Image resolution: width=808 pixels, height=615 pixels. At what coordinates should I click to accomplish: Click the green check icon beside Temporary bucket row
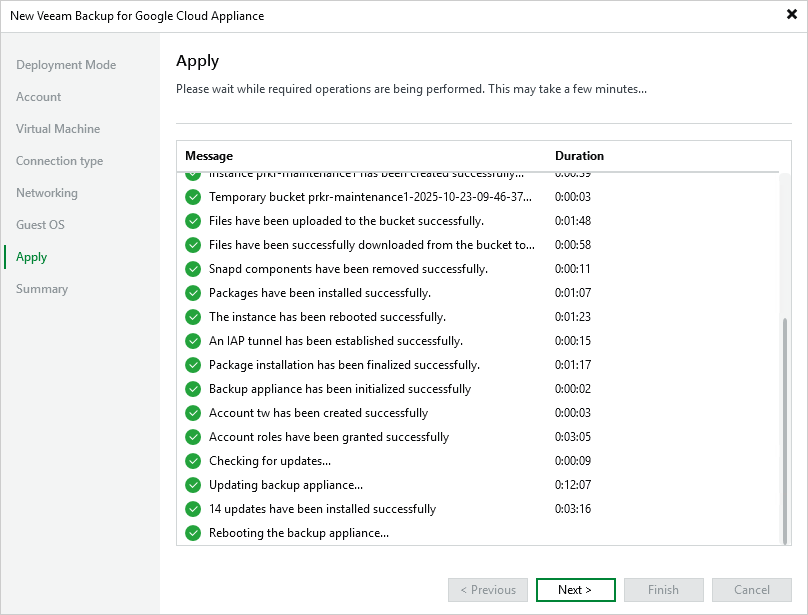pyautogui.click(x=193, y=197)
